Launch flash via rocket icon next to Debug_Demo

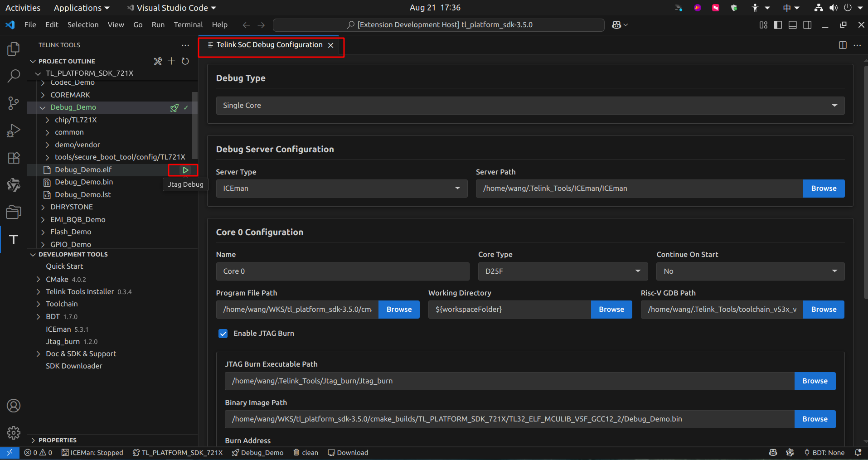coord(175,108)
